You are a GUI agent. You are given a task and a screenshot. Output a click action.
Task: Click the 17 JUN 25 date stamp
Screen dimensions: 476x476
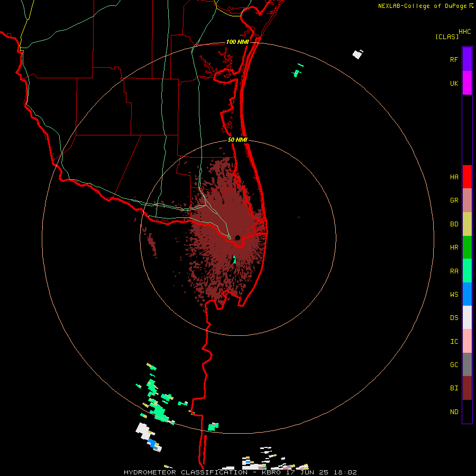point(307,472)
